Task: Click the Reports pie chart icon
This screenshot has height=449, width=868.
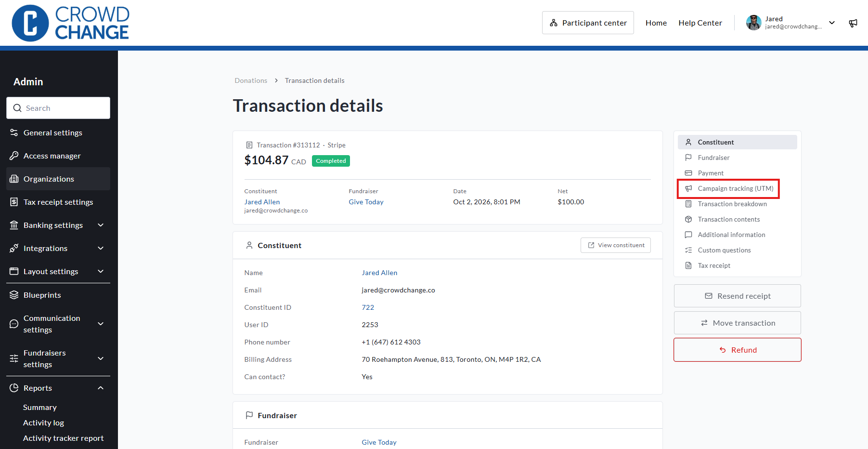Action: 14,388
